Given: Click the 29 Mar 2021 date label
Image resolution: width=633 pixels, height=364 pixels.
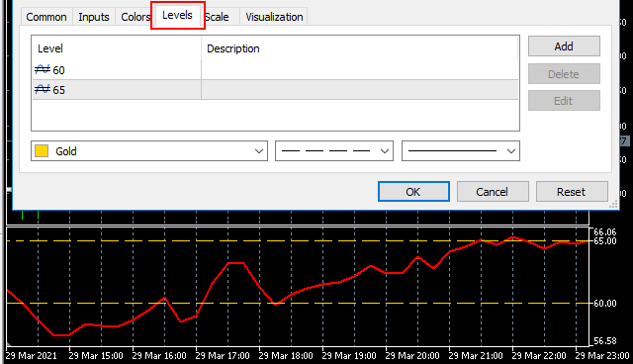Looking at the screenshot, I should [x=32, y=356].
